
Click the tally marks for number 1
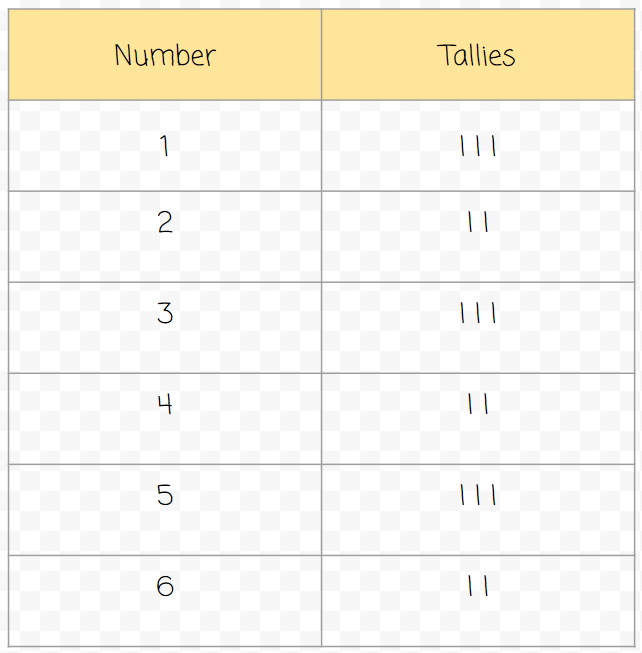click(478, 146)
